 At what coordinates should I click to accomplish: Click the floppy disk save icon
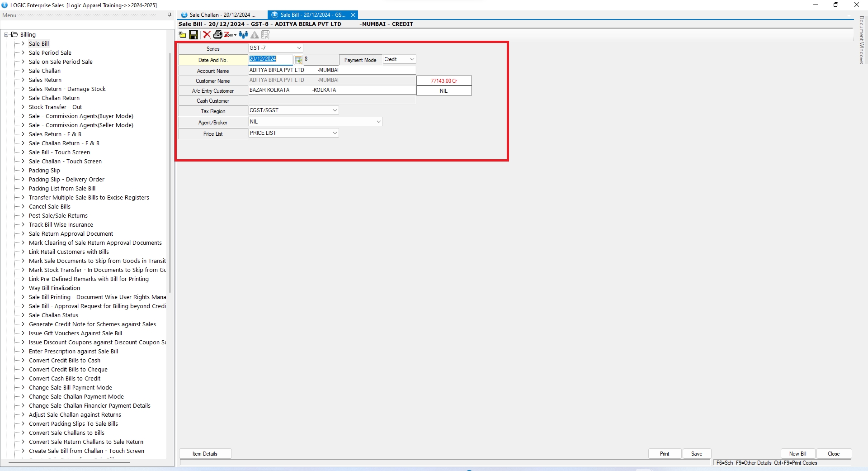[x=193, y=35]
